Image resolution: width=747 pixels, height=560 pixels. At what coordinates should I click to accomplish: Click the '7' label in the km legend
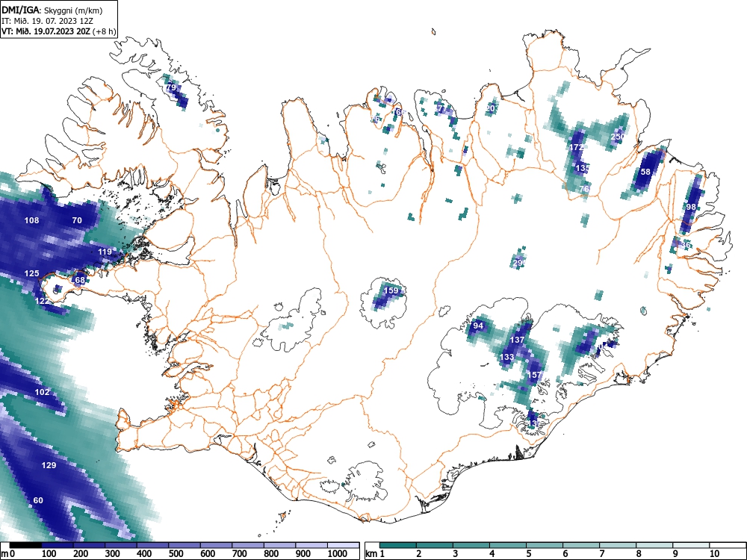(602, 554)
